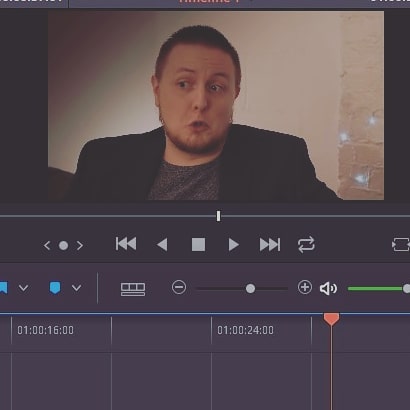This screenshot has height=410, width=410.
Task: Click the orange playhead on timeline ruler
Action: pos(331,319)
